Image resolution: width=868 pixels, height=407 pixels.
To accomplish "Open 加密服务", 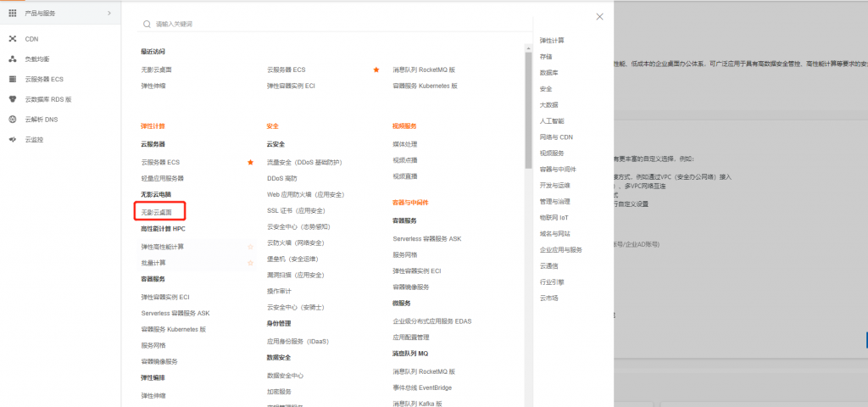I will click(x=279, y=392).
